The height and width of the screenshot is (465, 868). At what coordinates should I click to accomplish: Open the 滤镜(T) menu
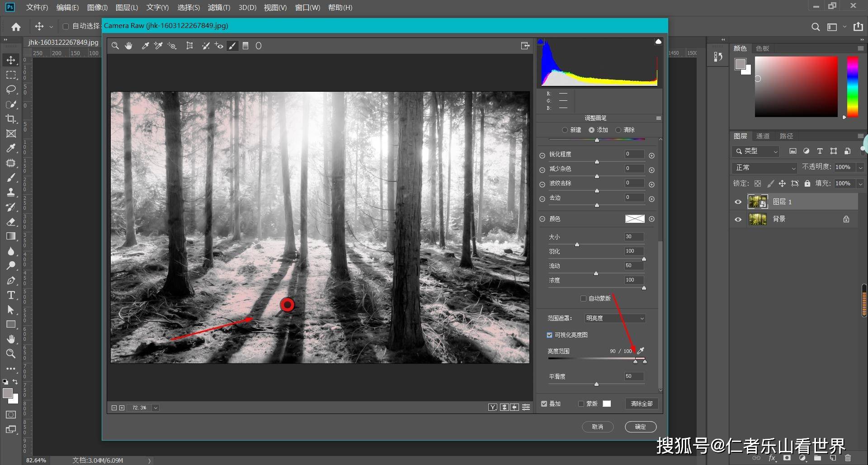click(219, 8)
